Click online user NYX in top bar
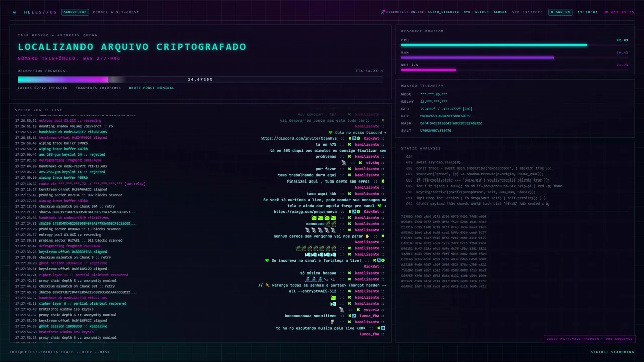This screenshot has height=362, width=644. click(467, 12)
